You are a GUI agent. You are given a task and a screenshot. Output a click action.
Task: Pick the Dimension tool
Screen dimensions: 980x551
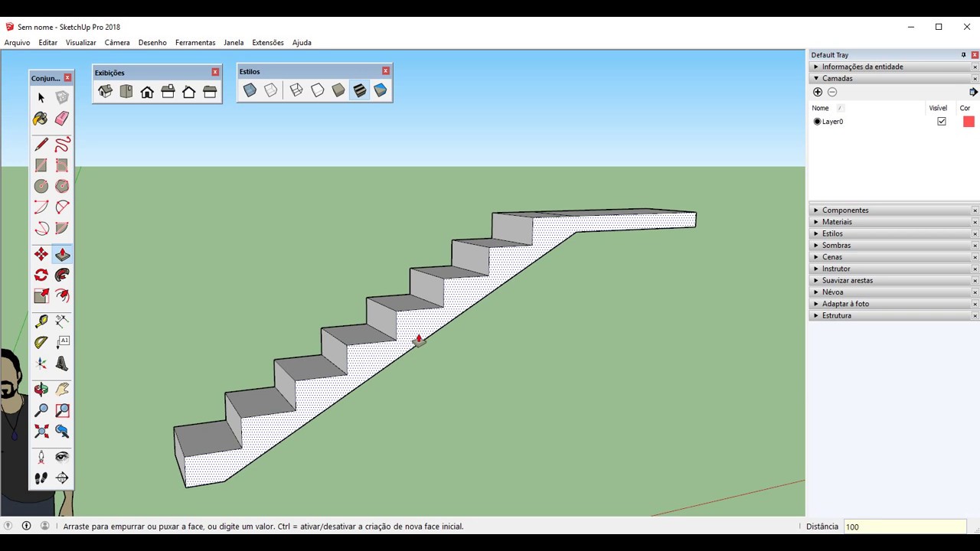point(62,321)
